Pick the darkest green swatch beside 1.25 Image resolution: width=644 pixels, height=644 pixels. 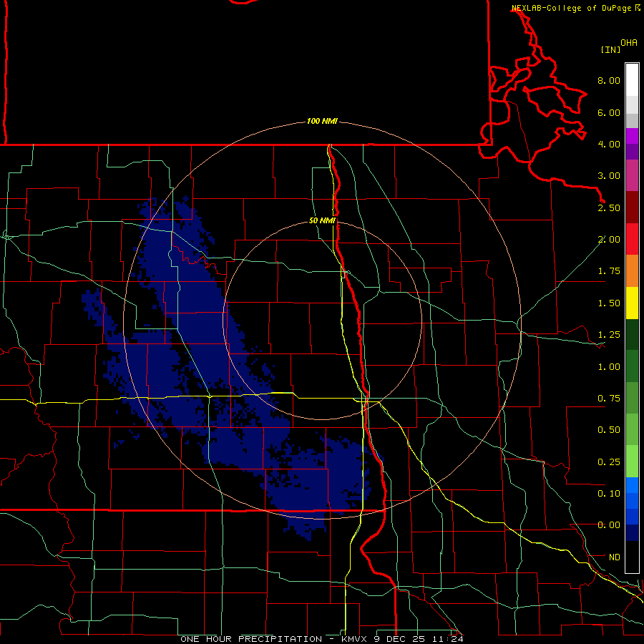(632, 335)
